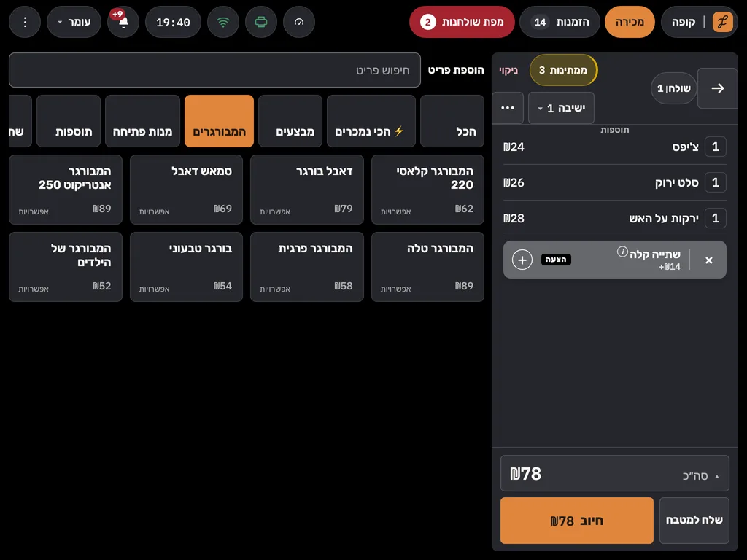The width and height of the screenshot is (747, 560).
Task: Click the back arrow next to שולחן 1
Action: point(718,88)
